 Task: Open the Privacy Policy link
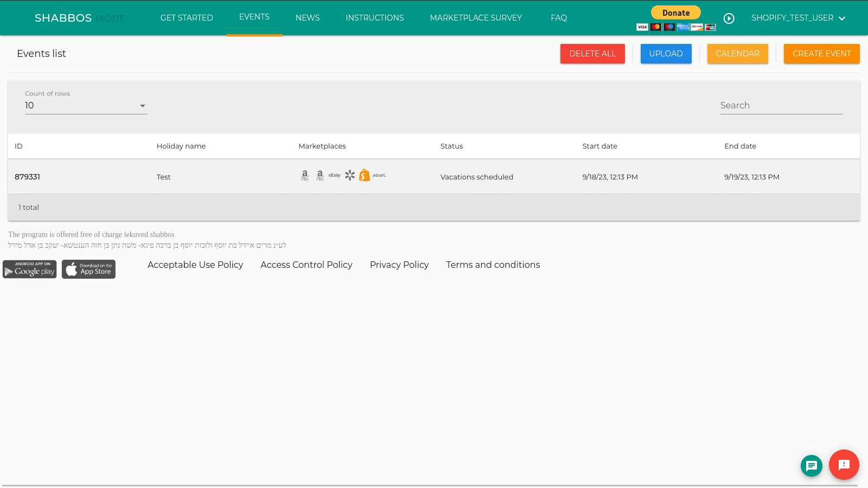click(x=399, y=265)
